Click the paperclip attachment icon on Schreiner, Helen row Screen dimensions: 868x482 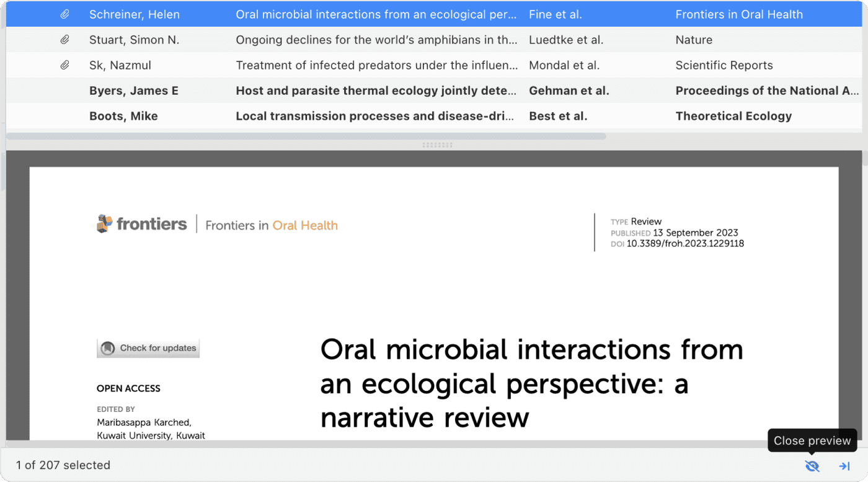(66, 14)
